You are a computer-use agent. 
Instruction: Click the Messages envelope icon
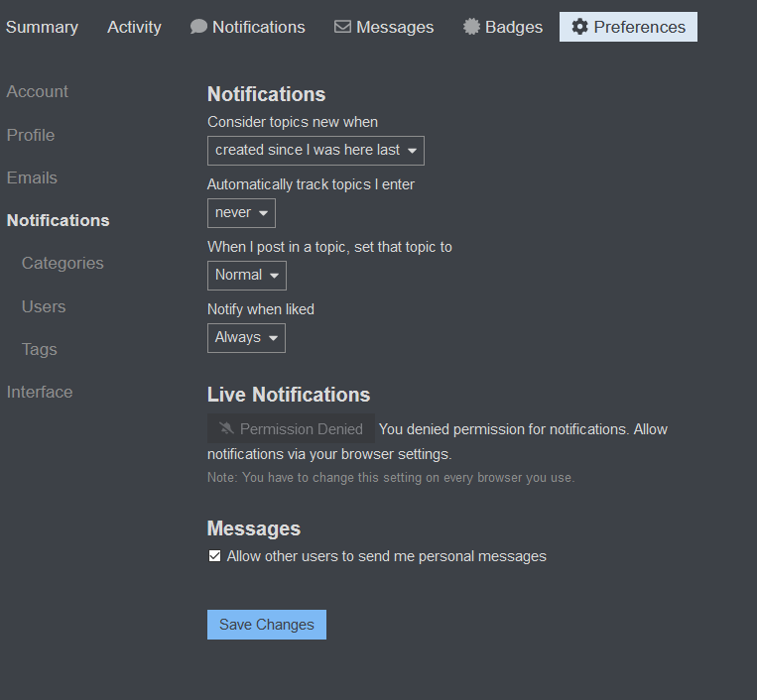pyautogui.click(x=342, y=27)
